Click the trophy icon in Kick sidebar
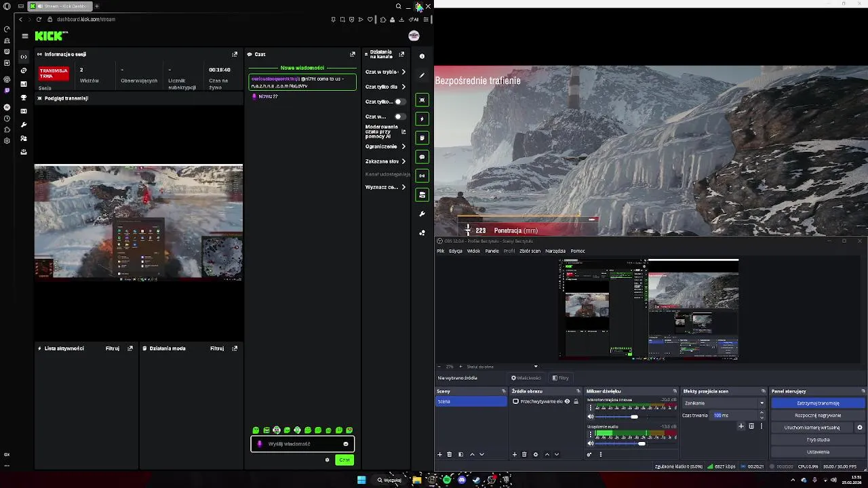The image size is (868, 488). pos(24,98)
